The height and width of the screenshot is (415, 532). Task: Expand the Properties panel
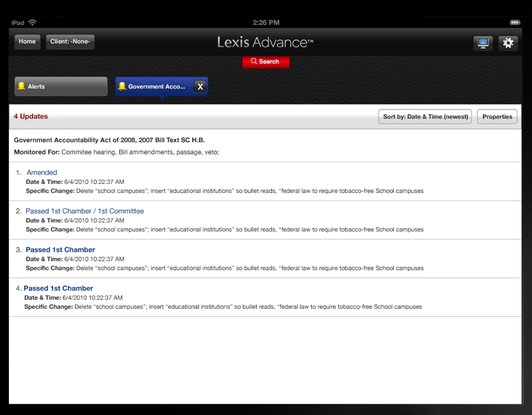[497, 117]
